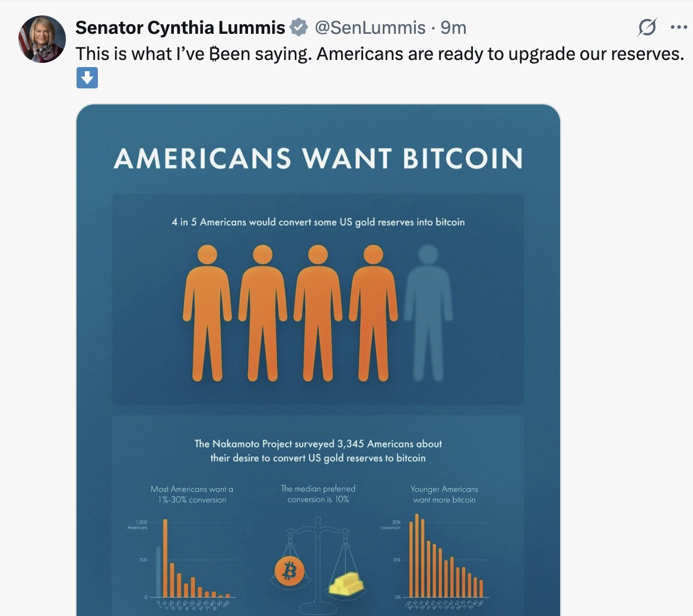Image resolution: width=693 pixels, height=616 pixels.
Task: Open the Americans Want Bitcoin infographic image
Action: (x=318, y=356)
